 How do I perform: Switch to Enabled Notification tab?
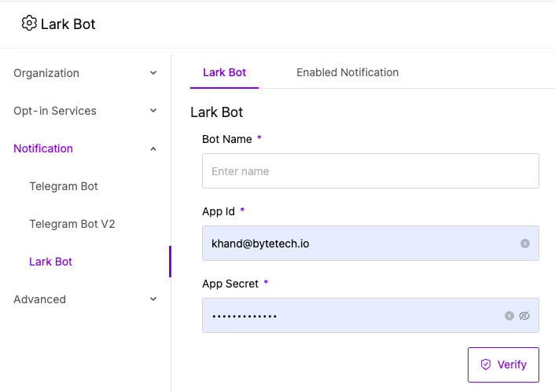coord(347,72)
